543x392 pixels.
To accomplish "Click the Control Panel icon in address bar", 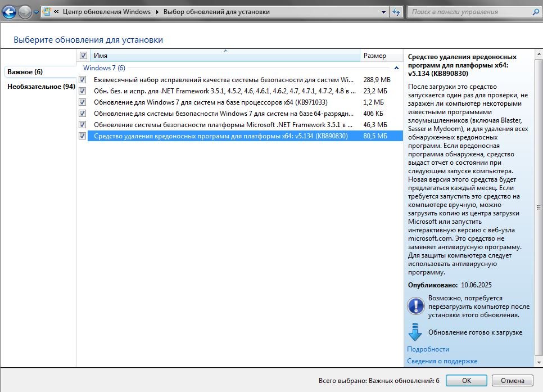I will pos(47,12).
